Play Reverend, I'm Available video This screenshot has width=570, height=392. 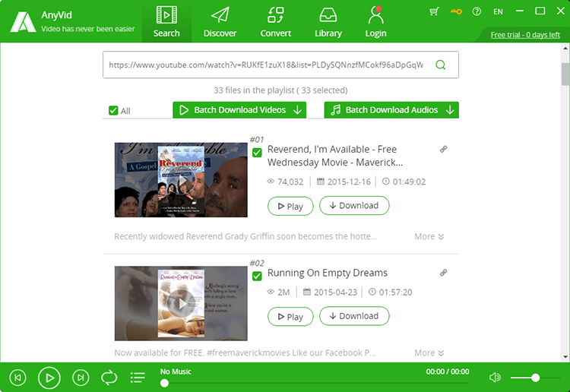coord(290,206)
